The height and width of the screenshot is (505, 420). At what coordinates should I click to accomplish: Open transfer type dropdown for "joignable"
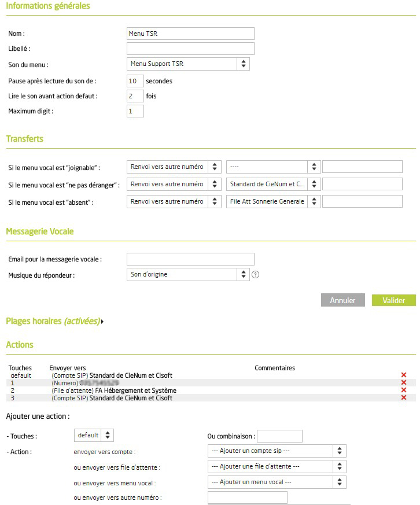tap(174, 167)
